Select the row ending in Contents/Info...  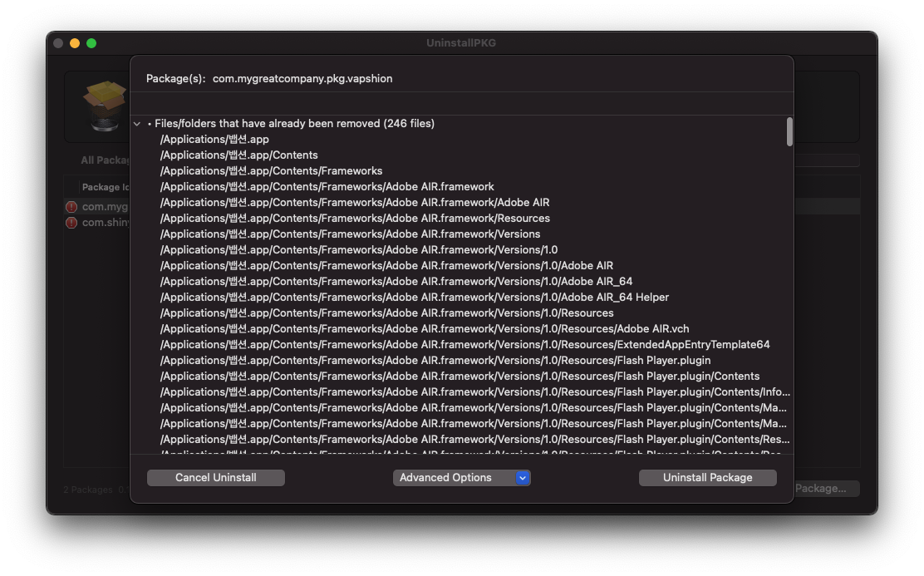click(x=460, y=392)
